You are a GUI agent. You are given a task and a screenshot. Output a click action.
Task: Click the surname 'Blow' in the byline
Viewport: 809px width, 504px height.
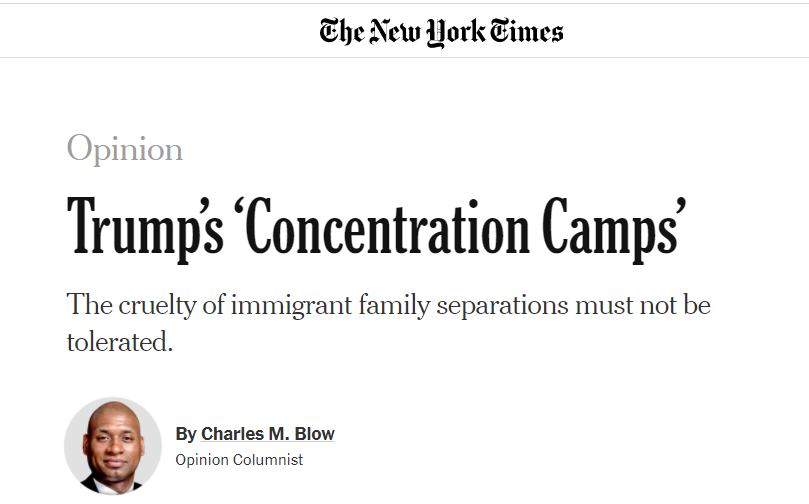pyautogui.click(x=314, y=434)
